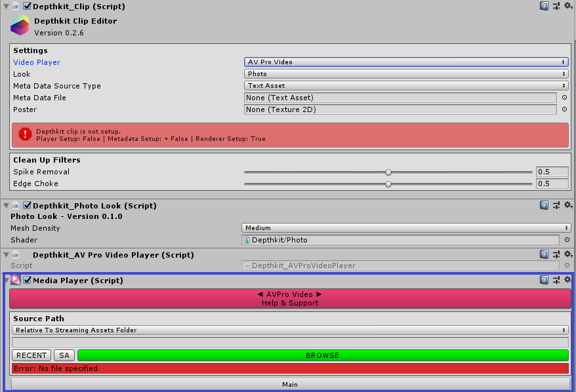Click object picker circle for Meta Data File
This screenshot has width=576, height=392.
565,98
